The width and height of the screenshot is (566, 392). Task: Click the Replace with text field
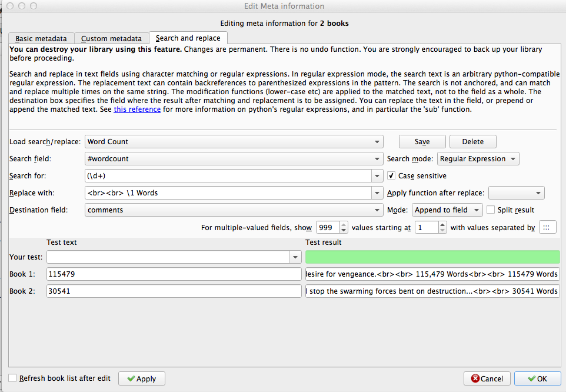tap(228, 193)
